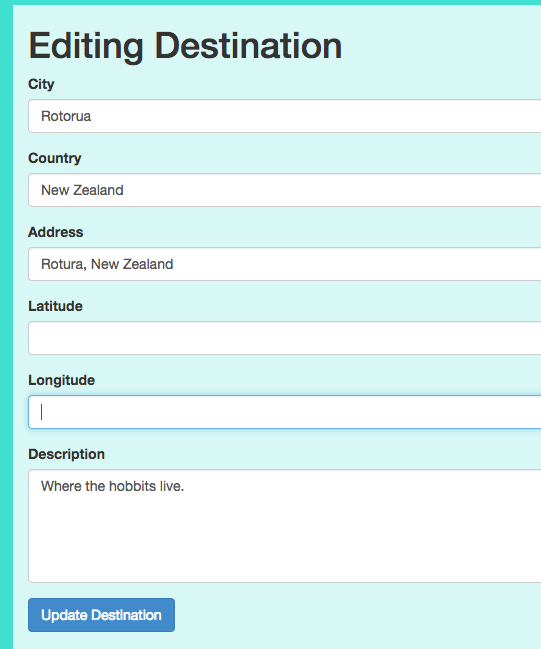Click the Editing Destination heading
541x649 pixels.
click(185, 46)
